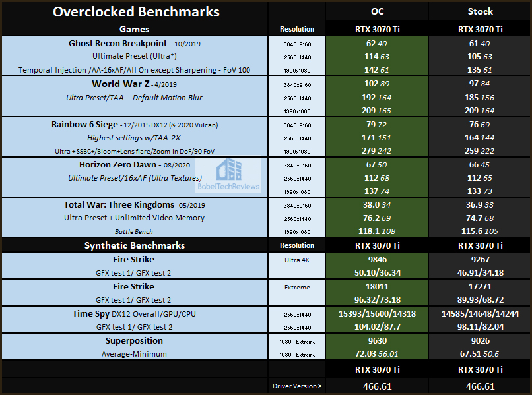Select OC Fire Strike Ultra score "9846"
This screenshot has height=395, width=532.
[378, 260]
